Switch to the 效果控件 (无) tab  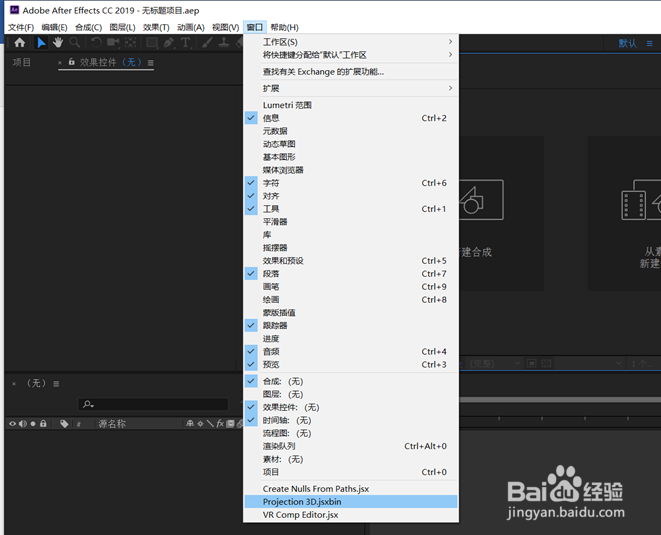(110, 62)
